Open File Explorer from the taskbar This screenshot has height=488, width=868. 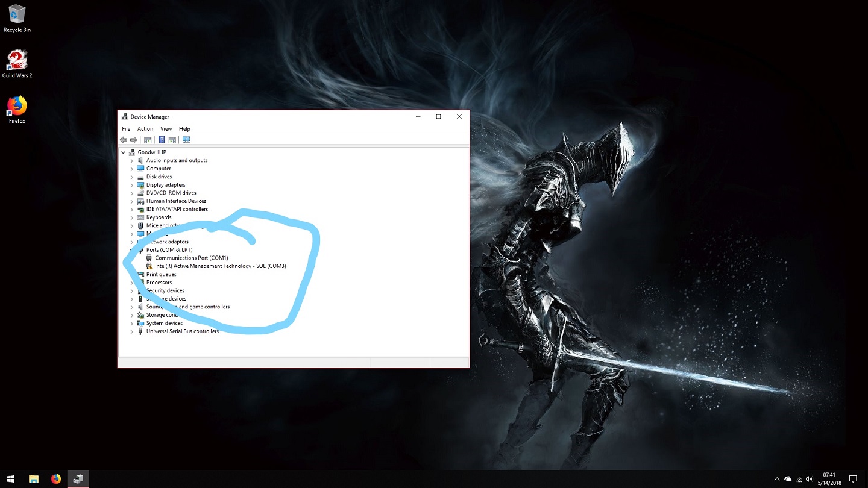pyautogui.click(x=34, y=479)
